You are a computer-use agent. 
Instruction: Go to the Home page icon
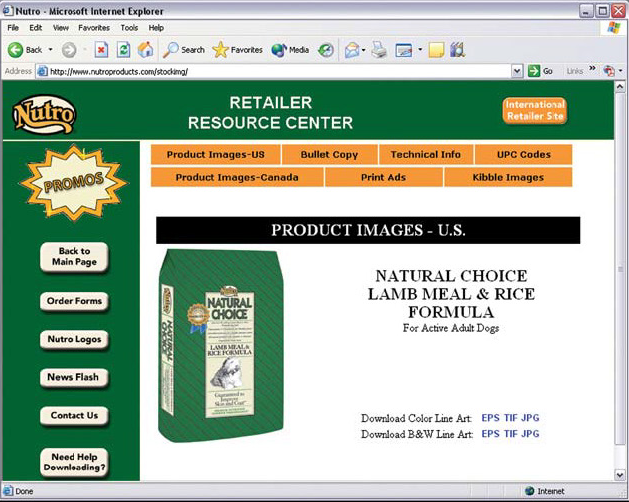[145, 50]
